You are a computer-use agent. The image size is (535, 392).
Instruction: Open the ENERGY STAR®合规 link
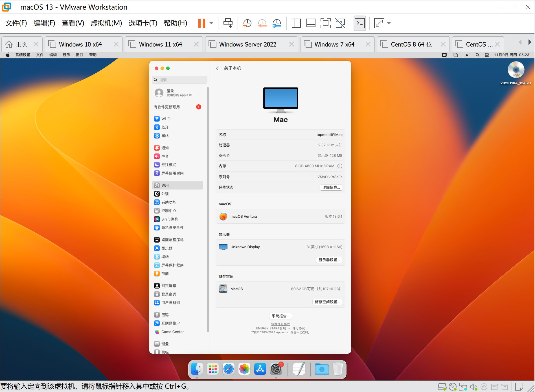pyautogui.click(x=271, y=328)
